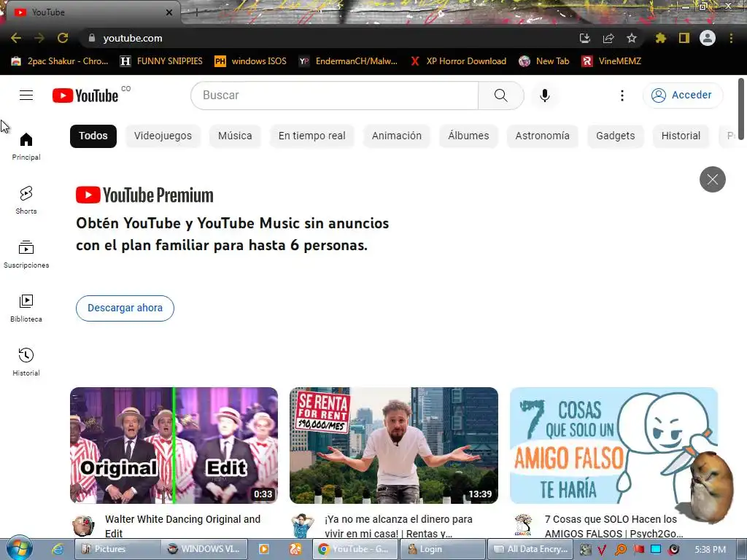Open the rentas video channel avatar
Viewport: 747px width, 560px height.
tap(303, 526)
